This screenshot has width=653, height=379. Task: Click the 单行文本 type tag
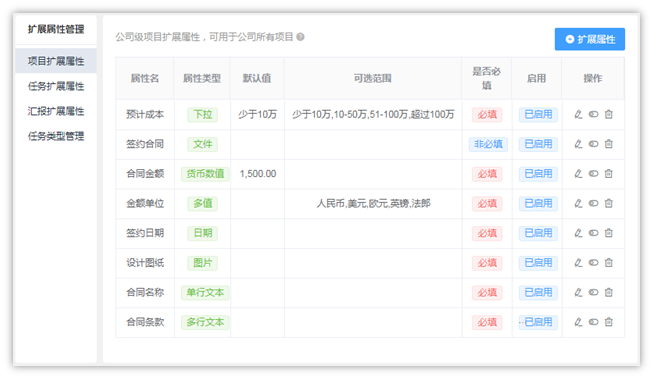(205, 292)
